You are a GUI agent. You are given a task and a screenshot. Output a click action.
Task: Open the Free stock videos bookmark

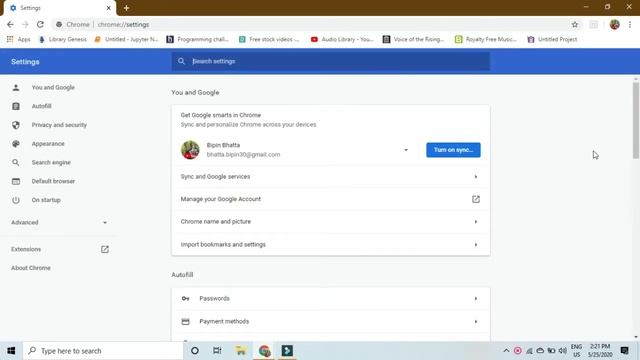pyautogui.click(x=269, y=39)
